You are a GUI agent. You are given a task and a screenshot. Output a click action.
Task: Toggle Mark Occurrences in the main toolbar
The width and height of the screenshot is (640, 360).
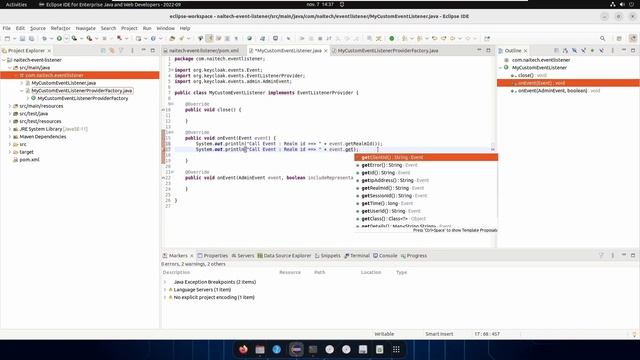click(x=209, y=38)
